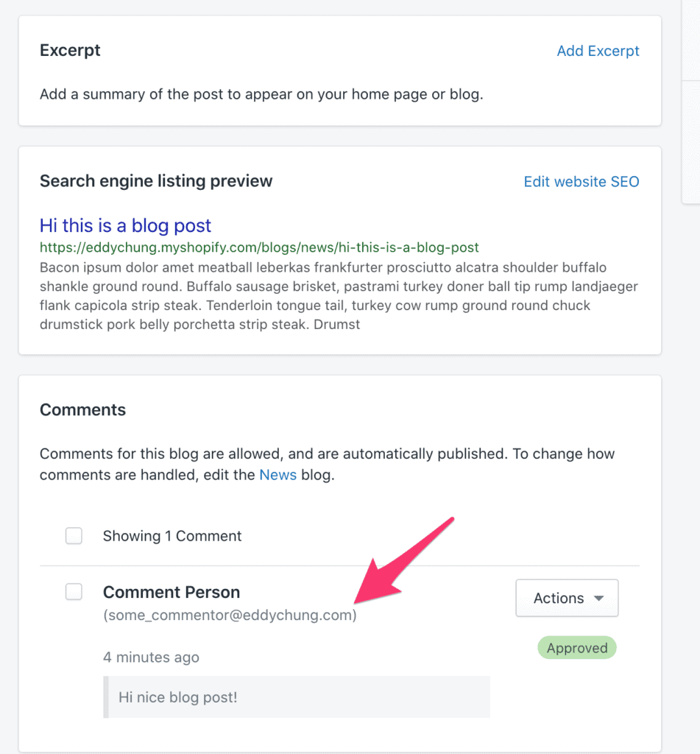Click the green eddychung.myshopify.com blog URL
The height and width of the screenshot is (754, 700).
click(x=259, y=247)
